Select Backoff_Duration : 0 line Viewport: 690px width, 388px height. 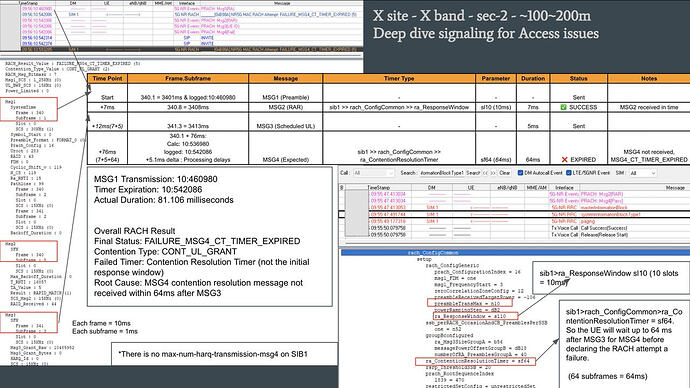pos(36,233)
